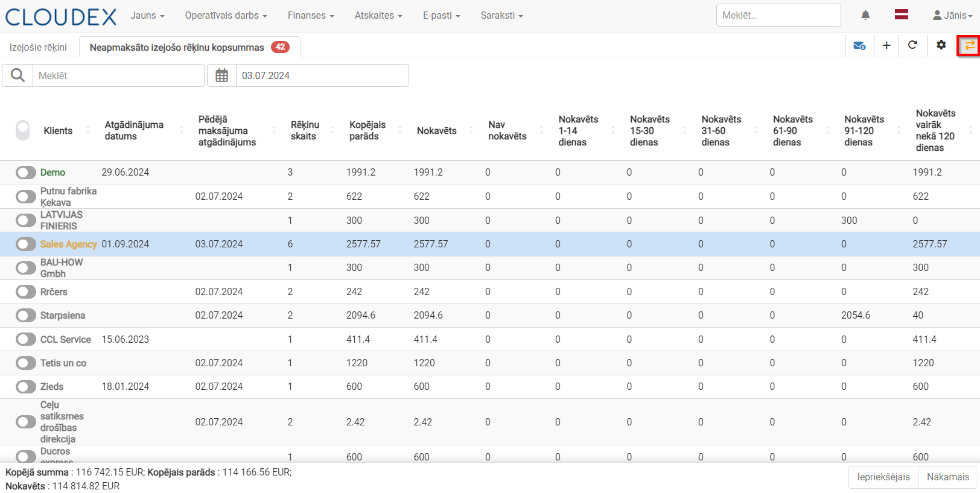Open the Zieds client
The image size is (980, 493).
[x=52, y=387]
